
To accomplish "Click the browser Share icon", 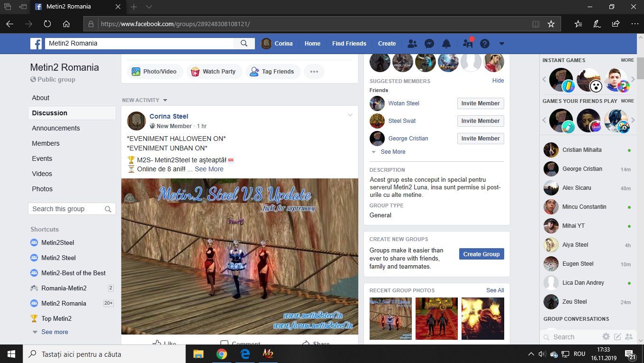I will 616,24.
